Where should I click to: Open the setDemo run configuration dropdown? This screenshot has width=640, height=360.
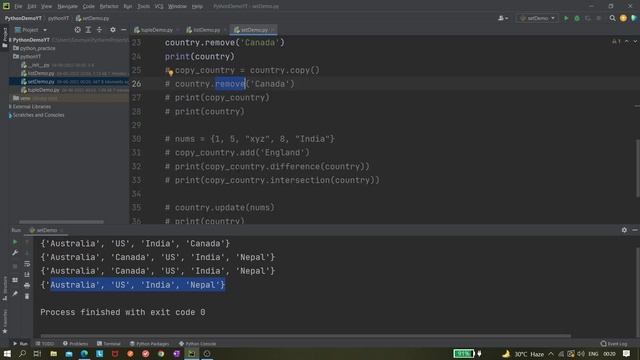(537, 18)
